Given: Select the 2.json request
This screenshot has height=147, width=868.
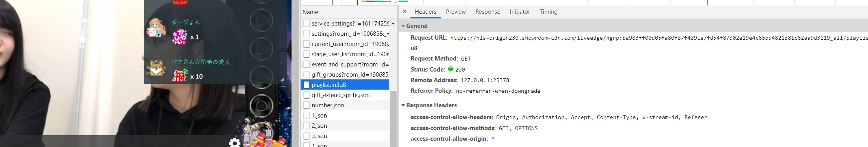Looking at the screenshot, I should tap(345, 126).
